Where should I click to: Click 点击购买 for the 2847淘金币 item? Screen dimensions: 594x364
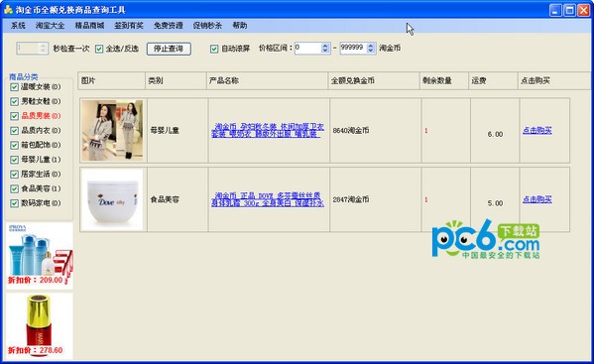pyautogui.click(x=536, y=199)
